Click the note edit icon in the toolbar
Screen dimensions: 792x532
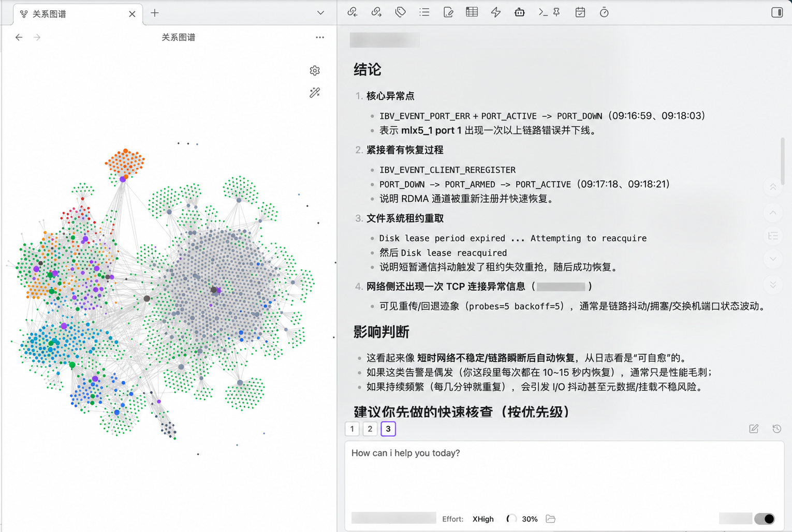(x=448, y=12)
